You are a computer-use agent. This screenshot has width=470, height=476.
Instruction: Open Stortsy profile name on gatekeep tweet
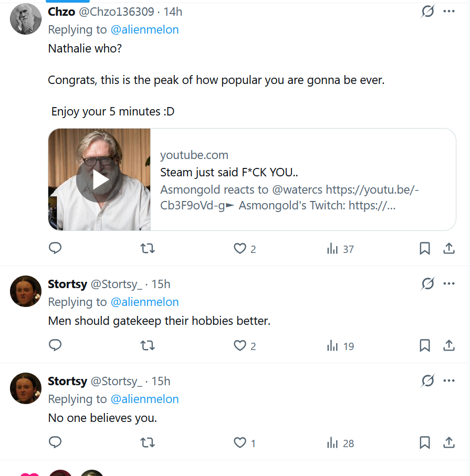(67, 284)
